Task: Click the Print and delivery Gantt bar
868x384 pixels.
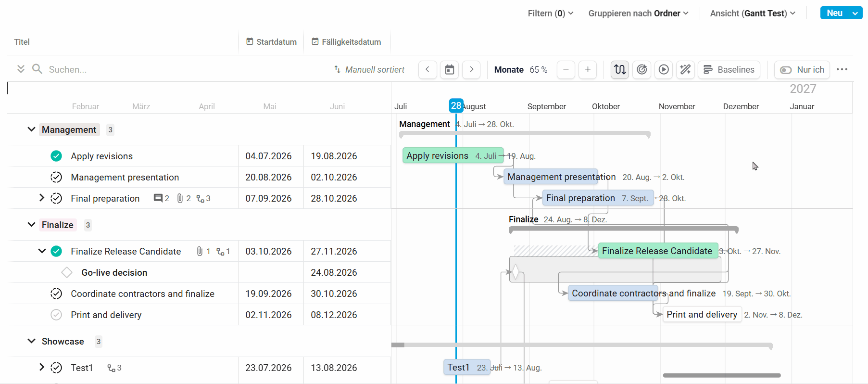Action: click(x=702, y=314)
